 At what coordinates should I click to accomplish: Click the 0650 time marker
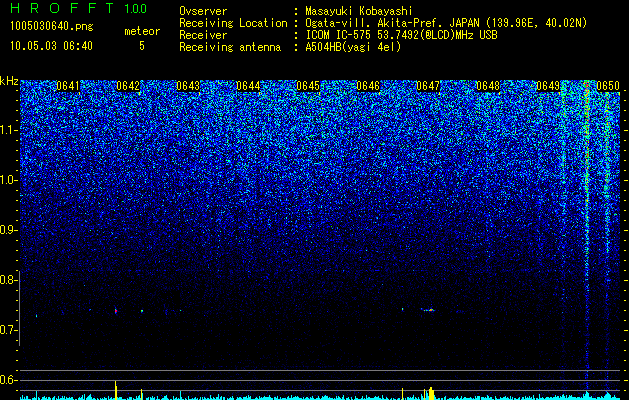pos(608,86)
